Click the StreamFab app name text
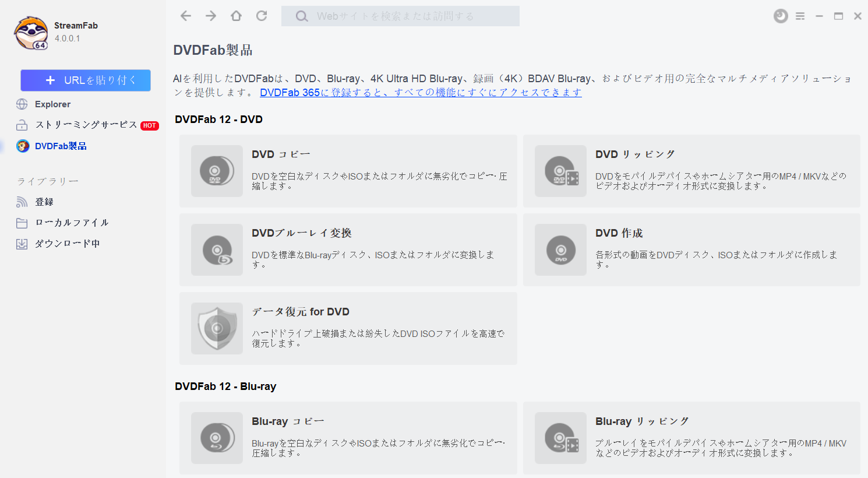 [x=76, y=26]
